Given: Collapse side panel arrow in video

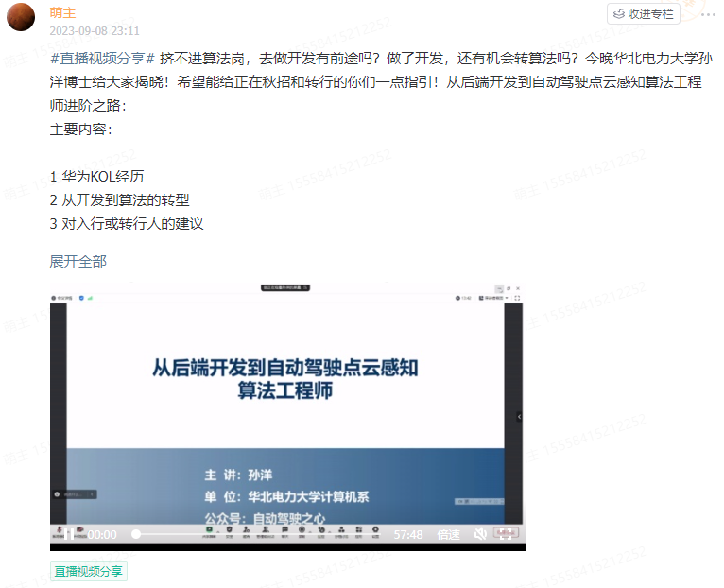Looking at the screenshot, I should [519, 417].
